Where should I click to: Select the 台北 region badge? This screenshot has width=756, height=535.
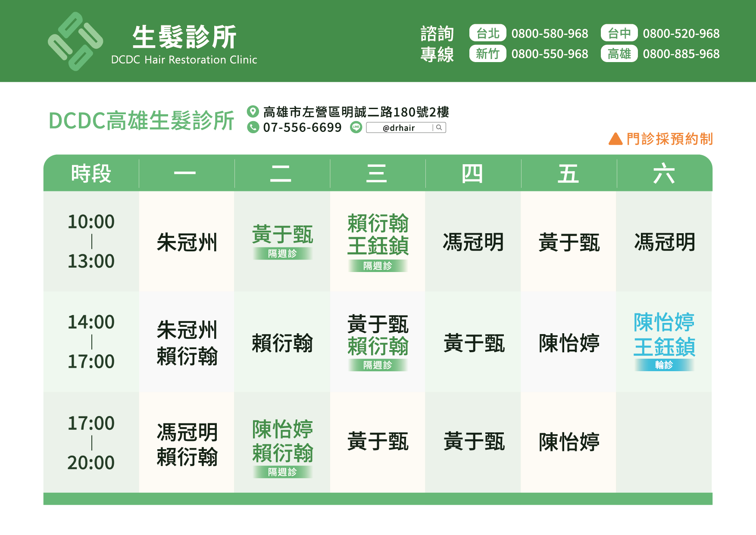[487, 33]
